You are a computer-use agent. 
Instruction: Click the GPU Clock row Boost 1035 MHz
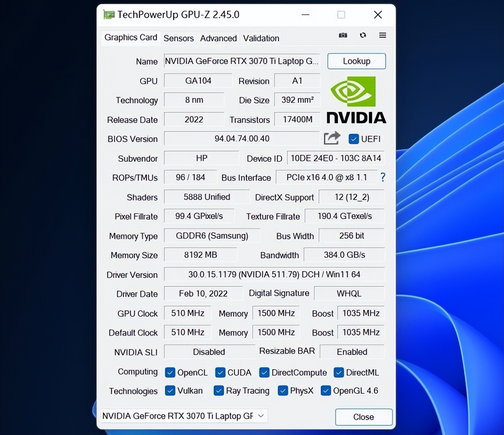361,313
